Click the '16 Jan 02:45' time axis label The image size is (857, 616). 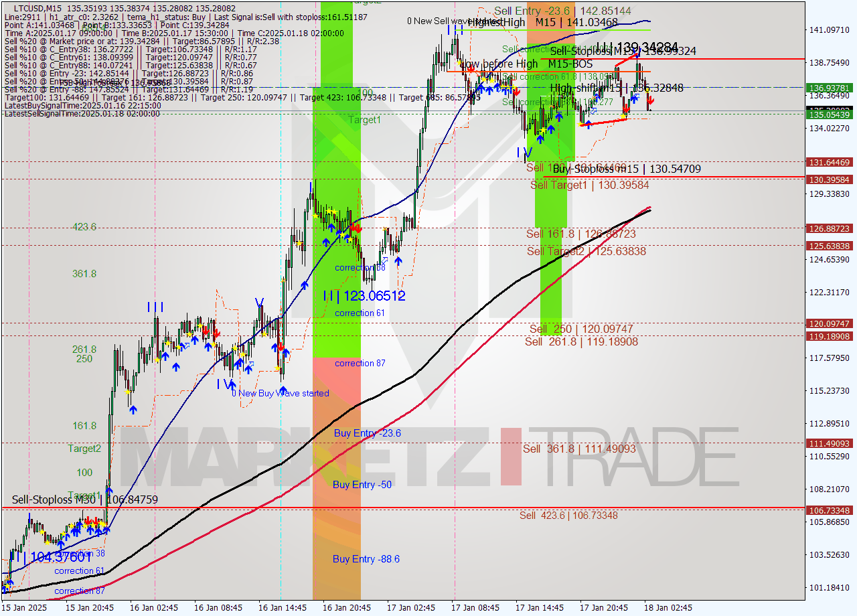pos(155,608)
